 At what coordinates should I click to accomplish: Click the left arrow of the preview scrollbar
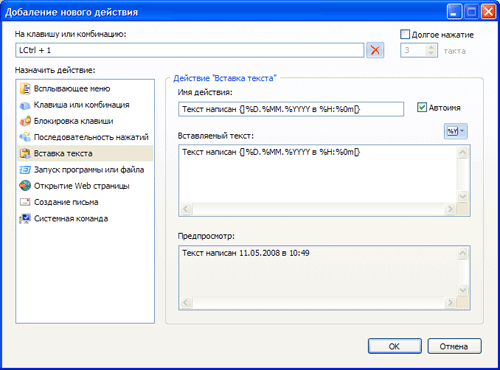[x=186, y=303]
